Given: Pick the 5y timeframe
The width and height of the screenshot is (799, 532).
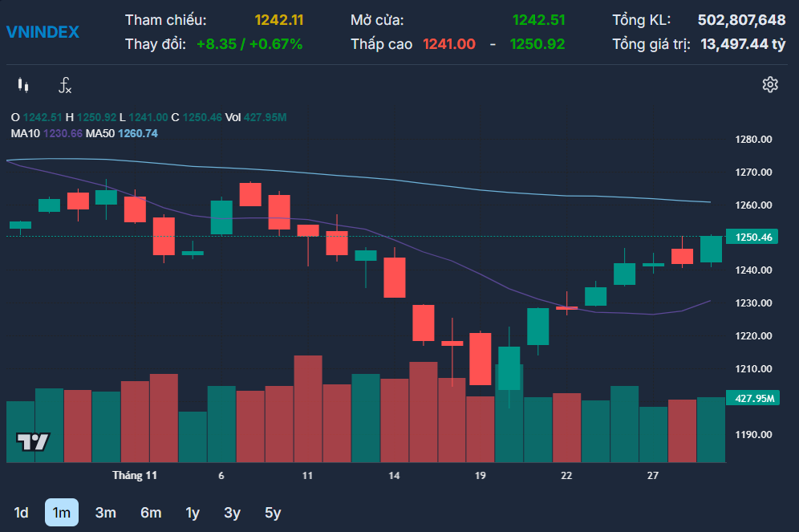Looking at the screenshot, I should click(273, 513).
